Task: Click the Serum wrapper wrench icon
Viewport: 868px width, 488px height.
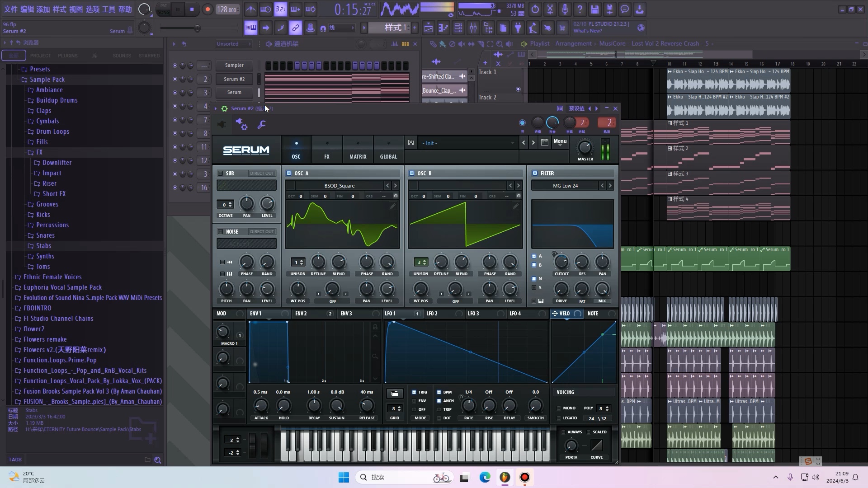Action: click(x=261, y=124)
